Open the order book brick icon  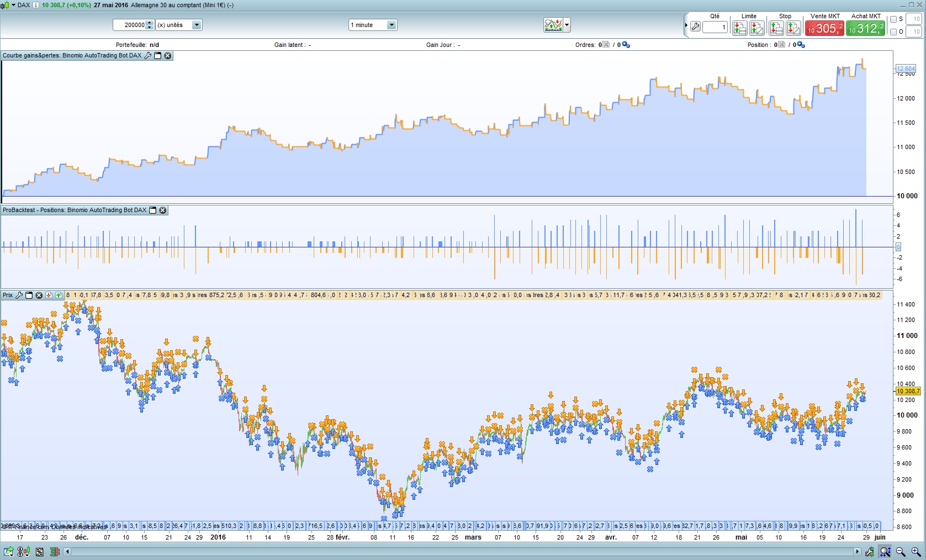pos(55,551)
